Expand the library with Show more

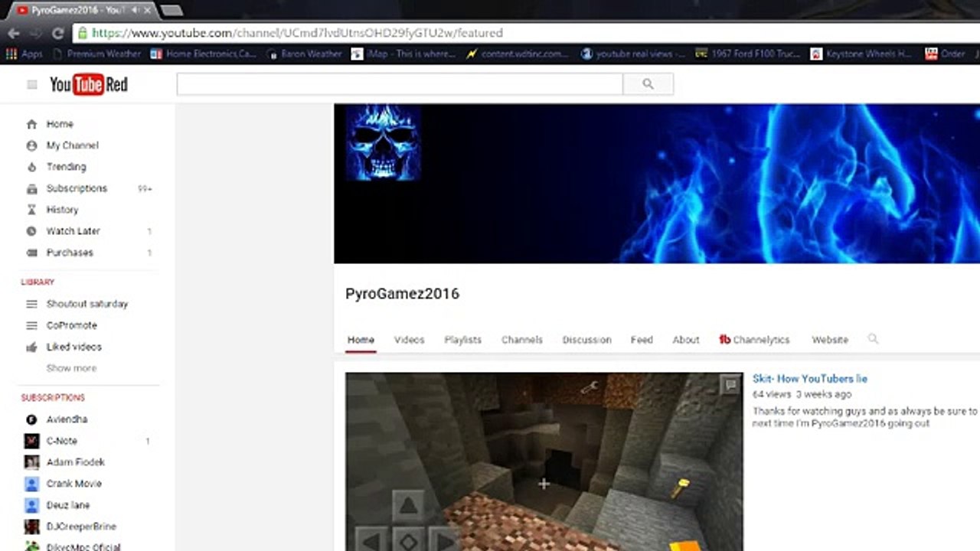(71, 368)
